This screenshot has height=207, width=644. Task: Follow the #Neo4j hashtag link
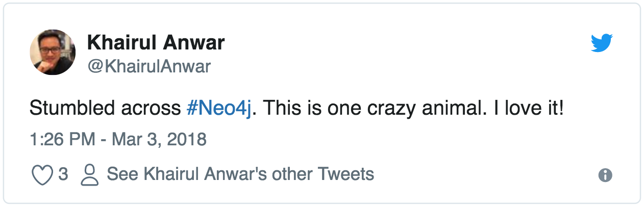pyautogui.click(x=219, y=109)
